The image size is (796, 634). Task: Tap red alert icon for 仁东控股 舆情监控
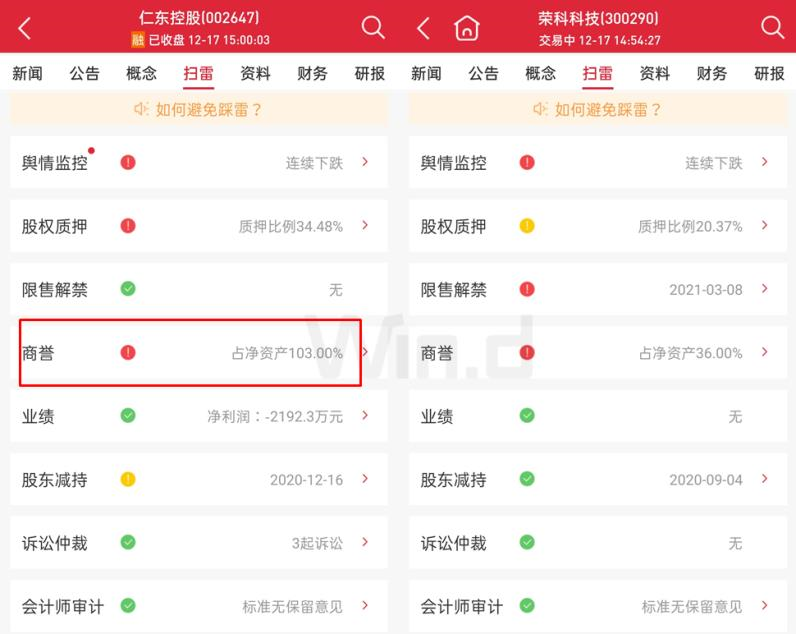pos(128,162)
